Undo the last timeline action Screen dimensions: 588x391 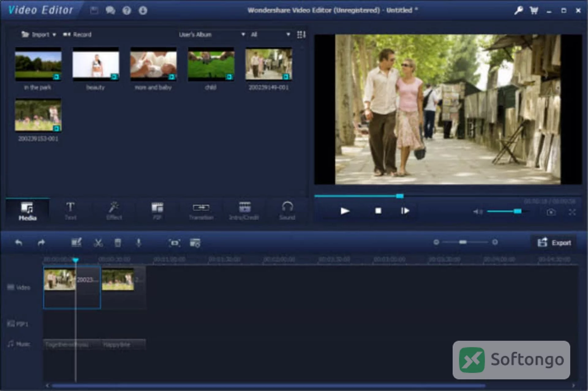(19, 243)
